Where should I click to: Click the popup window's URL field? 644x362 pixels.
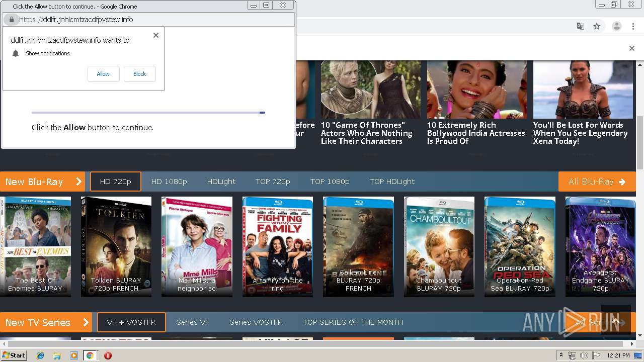[x=148, y=20]
